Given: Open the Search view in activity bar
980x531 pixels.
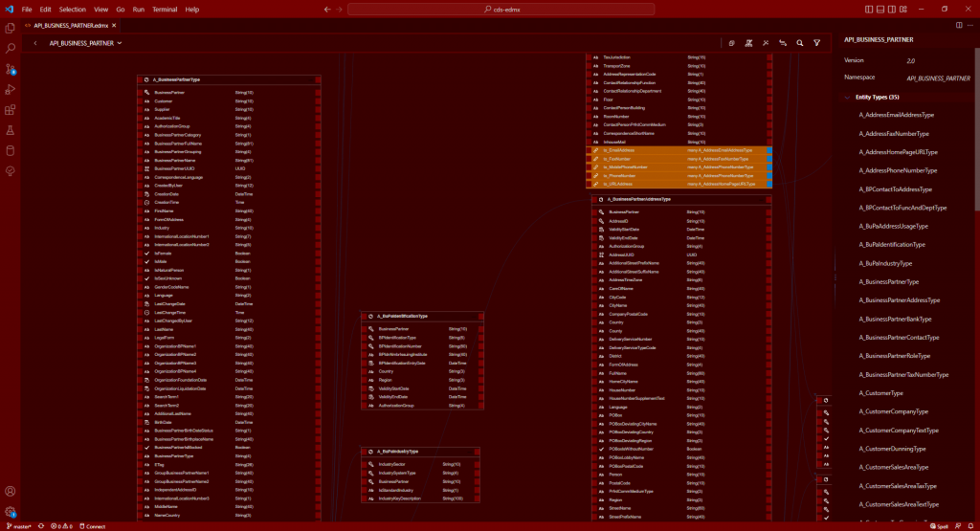Looking at the screenshot, I should 10,48.
